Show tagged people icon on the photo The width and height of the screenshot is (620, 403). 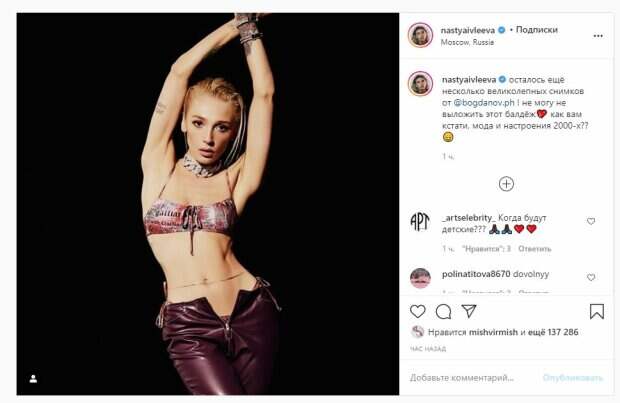coord(33,379)
